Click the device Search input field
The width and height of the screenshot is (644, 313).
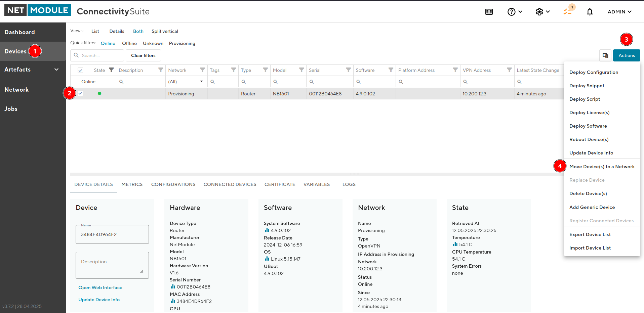coord(97,55)
